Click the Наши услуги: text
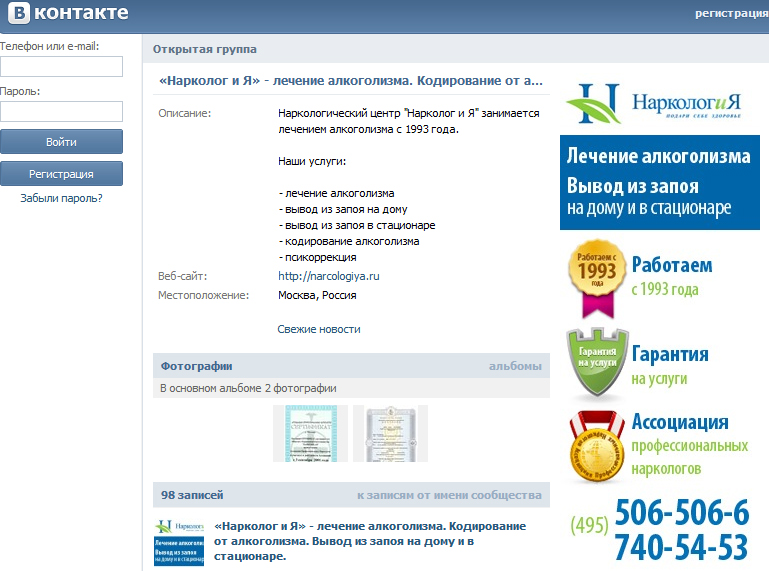The width and height of the screenshot is (769, 571). (x=312, y=161)
